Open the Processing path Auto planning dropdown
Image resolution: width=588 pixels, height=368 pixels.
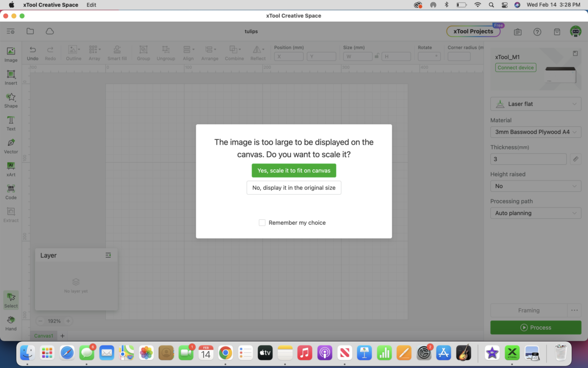pos(536,213)
